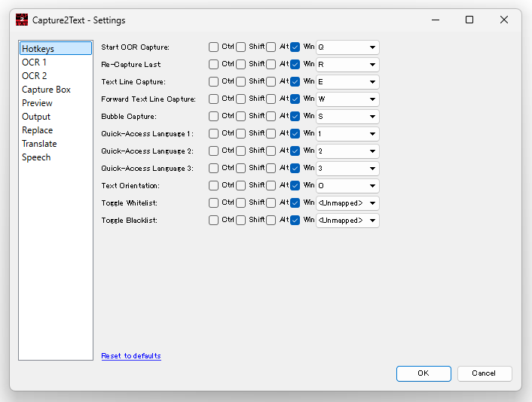
Task: Open the Forward Text Line Capture key dropdown
Action: tap(347, 99)
